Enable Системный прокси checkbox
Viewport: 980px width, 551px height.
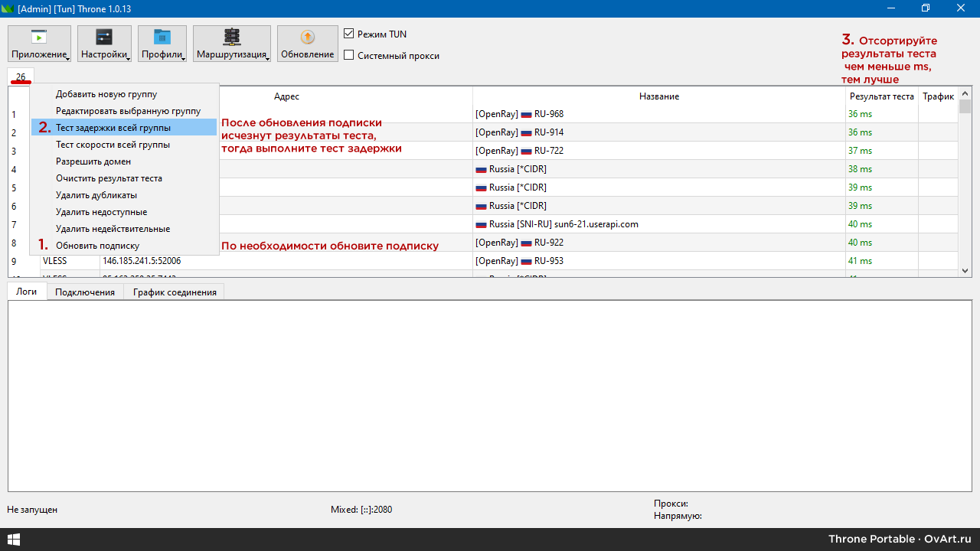point(349,55)
